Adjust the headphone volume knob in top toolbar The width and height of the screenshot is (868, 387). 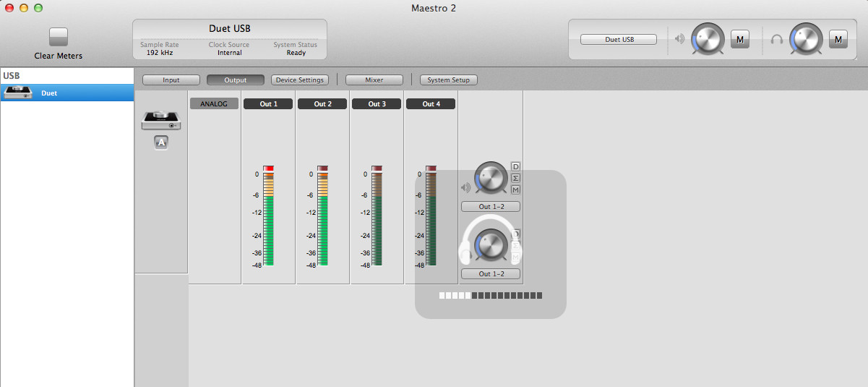click(806, 39)
